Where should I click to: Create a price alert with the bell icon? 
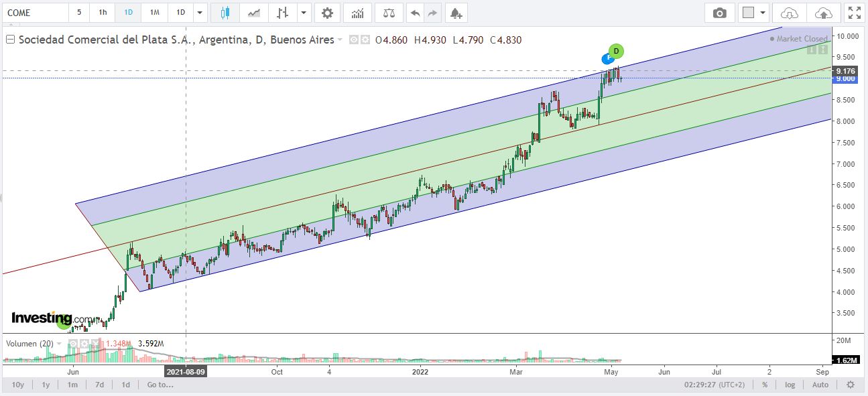[456, 13]
